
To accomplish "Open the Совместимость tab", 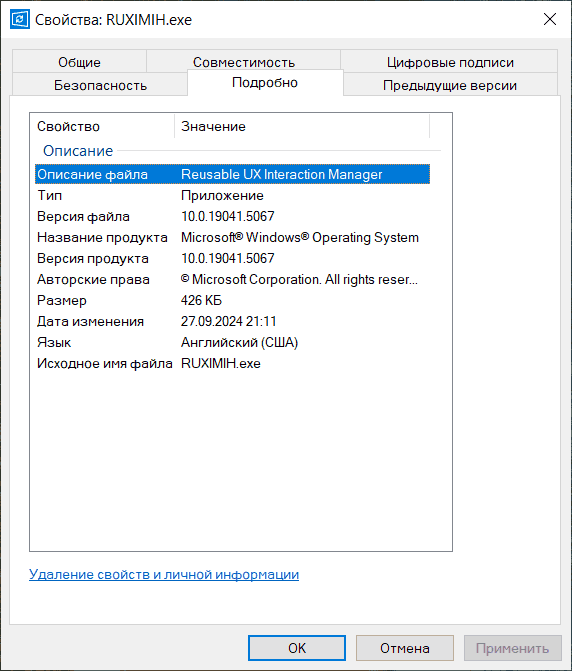I will pyautogui.click(x=244, y=62).
